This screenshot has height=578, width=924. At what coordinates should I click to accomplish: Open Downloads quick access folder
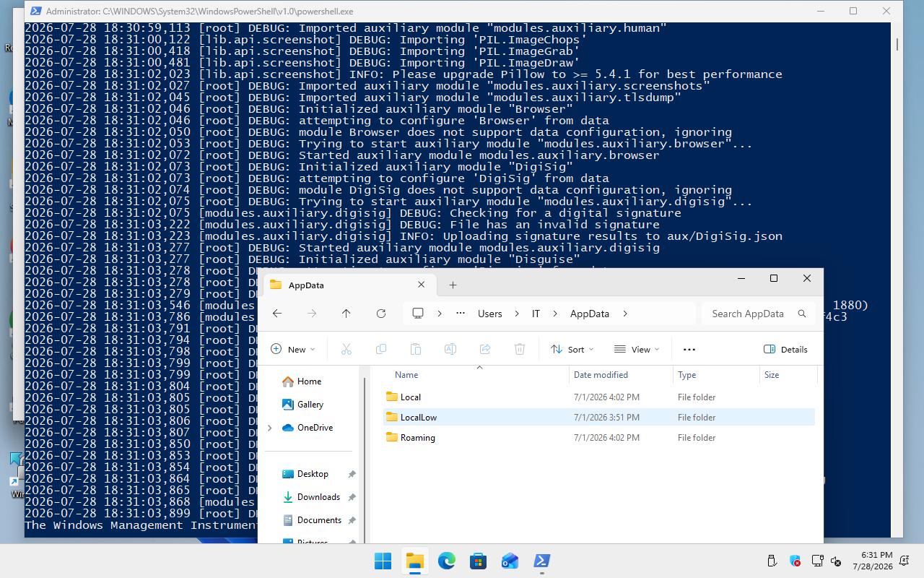[x=318, y=497]
